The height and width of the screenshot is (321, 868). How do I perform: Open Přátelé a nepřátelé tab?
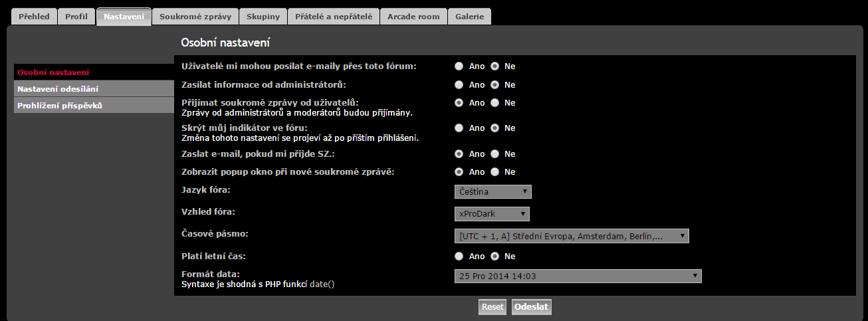click(334, 17)
